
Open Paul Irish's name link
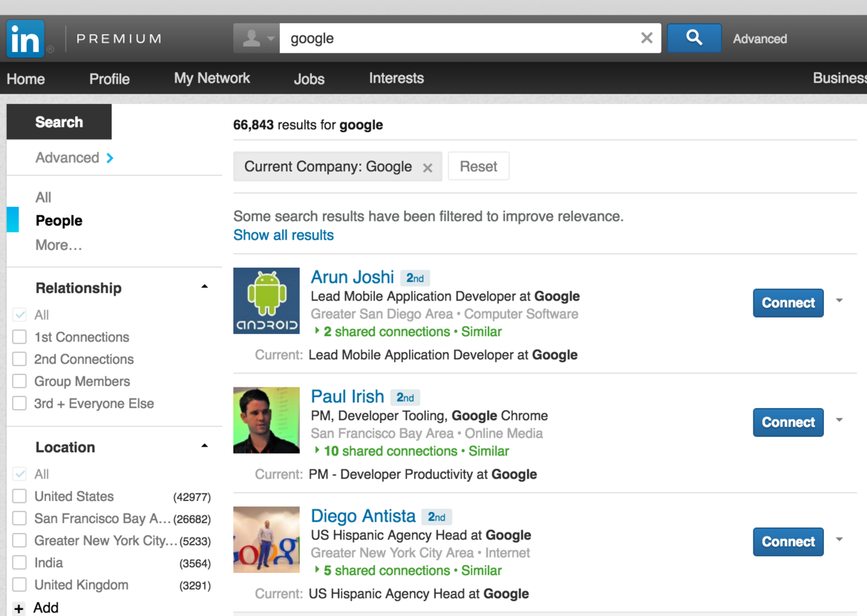[x=348, y=396]
